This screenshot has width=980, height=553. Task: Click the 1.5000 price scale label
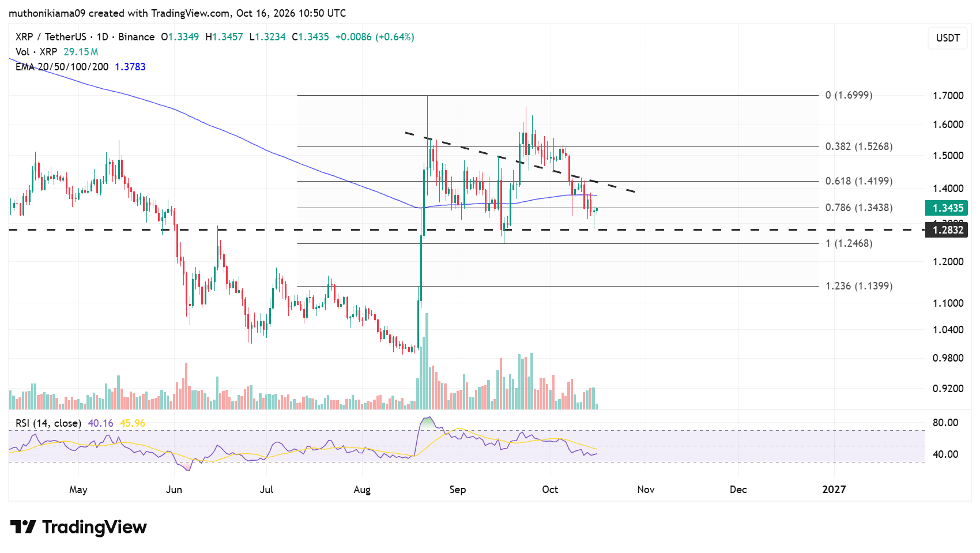[948, 156]
